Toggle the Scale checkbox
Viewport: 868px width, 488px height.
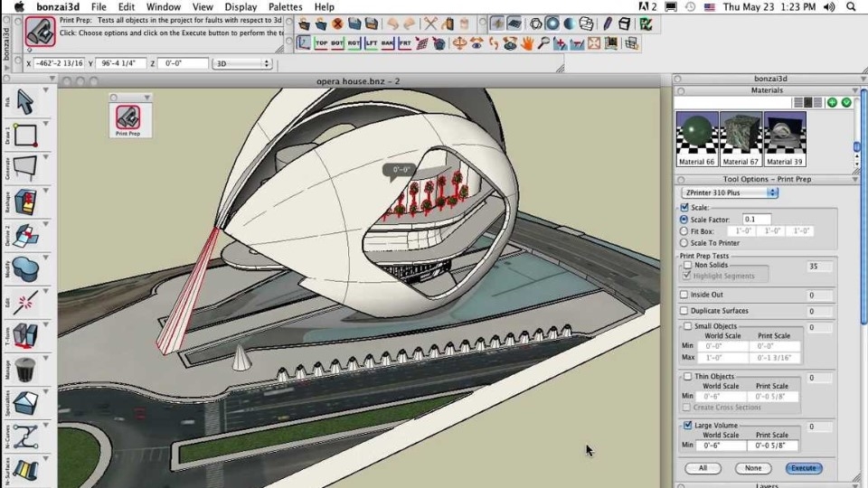(x=684, y=208)
